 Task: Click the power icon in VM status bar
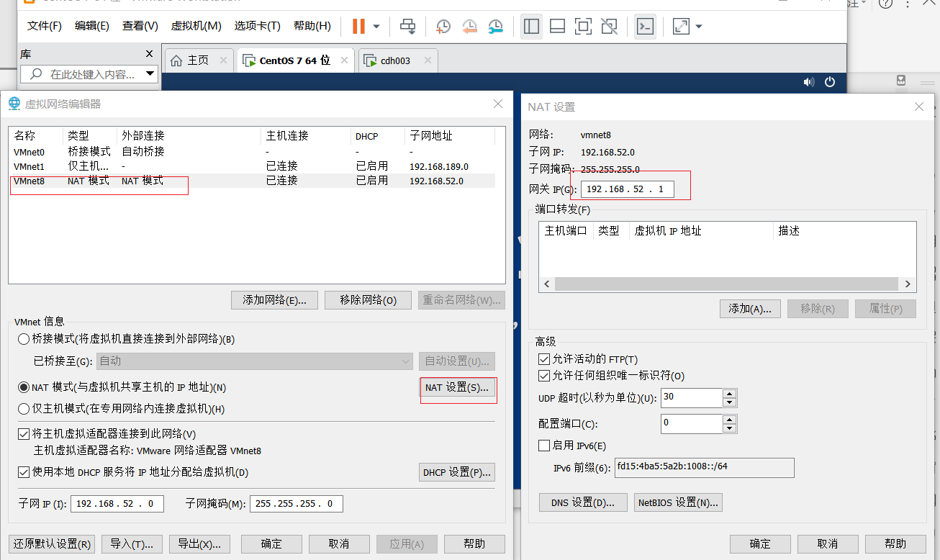[830, 82]
